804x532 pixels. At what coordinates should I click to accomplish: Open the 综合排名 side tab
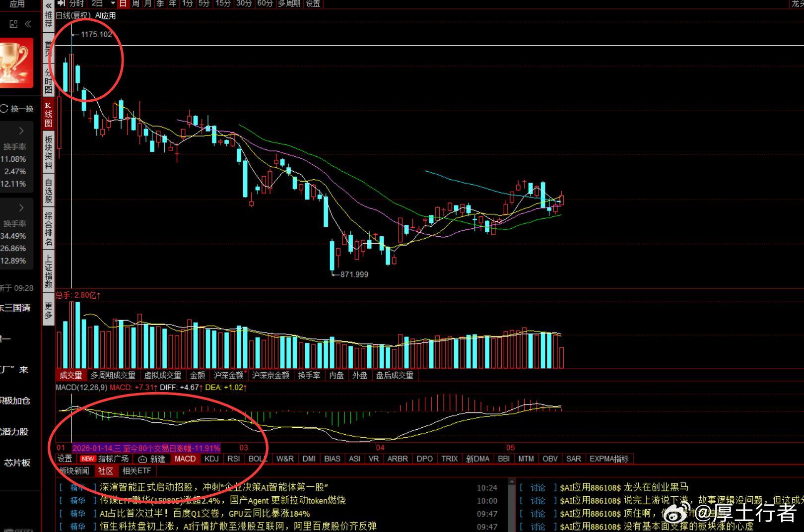(49, 229)
